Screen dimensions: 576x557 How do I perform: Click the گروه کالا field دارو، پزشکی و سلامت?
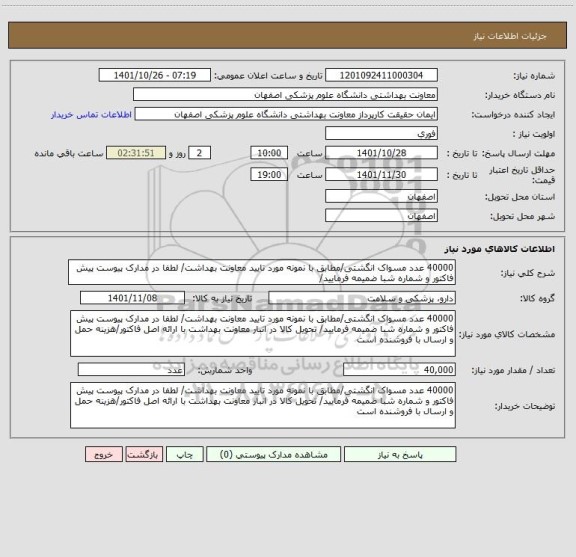[362, 298]
